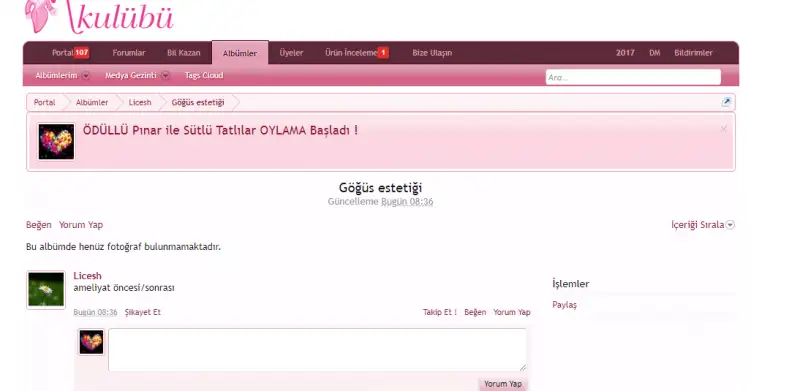This screenshot has width=800, height=391.
Task: Open Bildirimler notifications
Action: point(693,53)
